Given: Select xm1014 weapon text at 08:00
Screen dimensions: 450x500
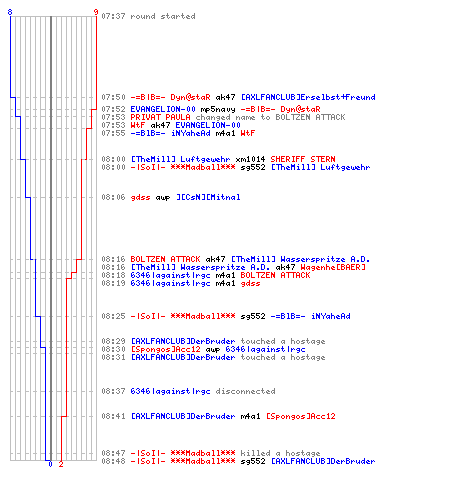Looking at the screenshot, I should pos(250,159).
